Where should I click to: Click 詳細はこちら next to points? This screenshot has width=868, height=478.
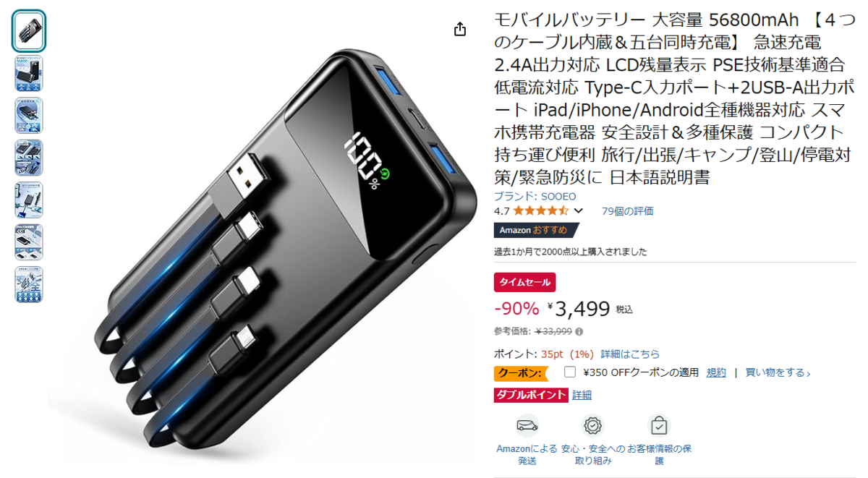pos(630,354)
